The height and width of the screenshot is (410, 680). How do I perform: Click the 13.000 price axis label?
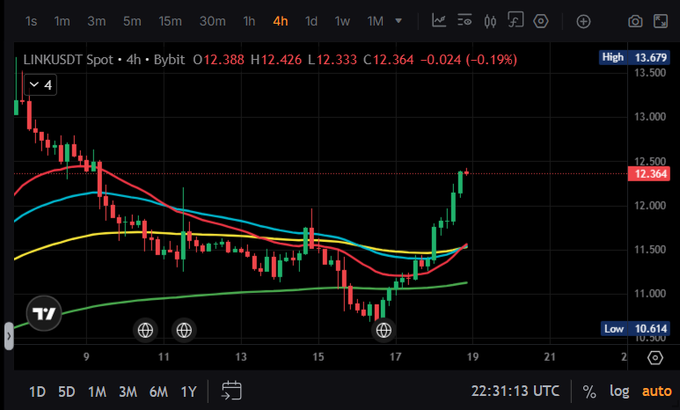[x=650, y=117]
